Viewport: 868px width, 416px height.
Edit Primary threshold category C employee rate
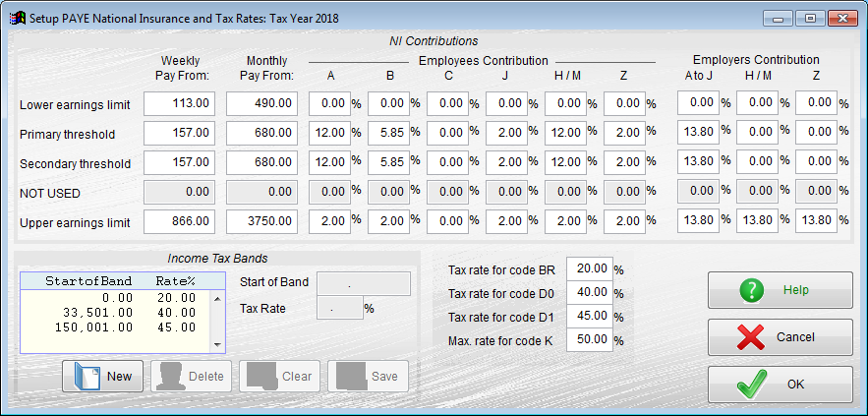click(x=448, y=133)
